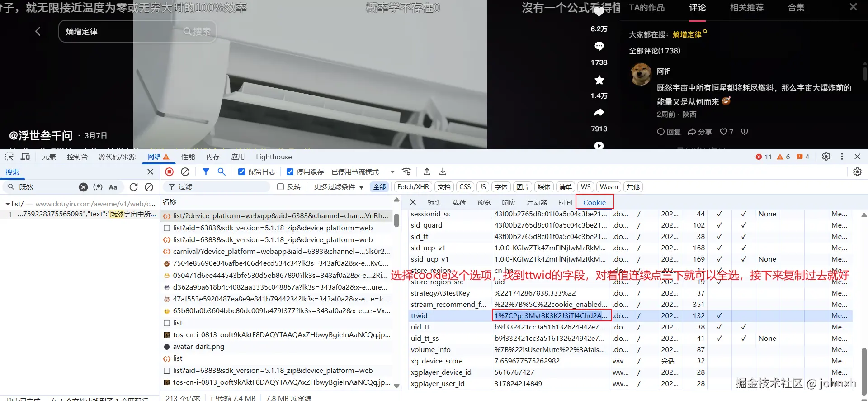Screen dimensions: 868x401
Task: Open network conditions wifi icon
Action: (x=406, y=172)
